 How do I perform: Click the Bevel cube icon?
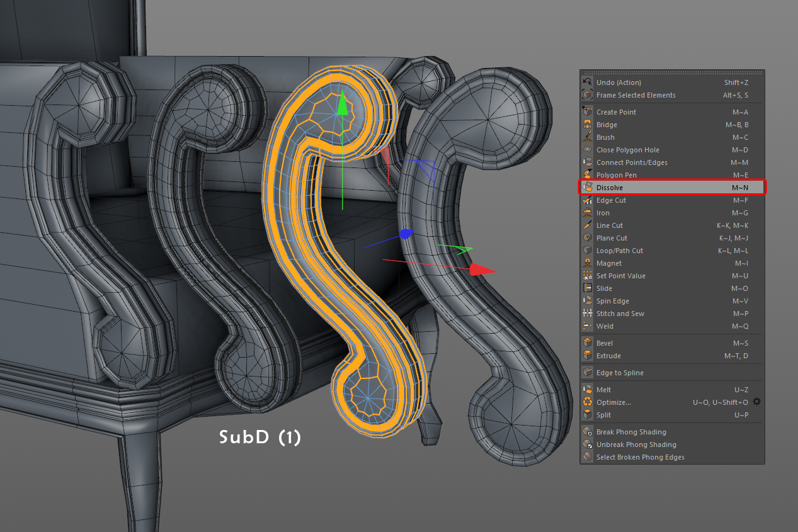click(x=587, y=343)
